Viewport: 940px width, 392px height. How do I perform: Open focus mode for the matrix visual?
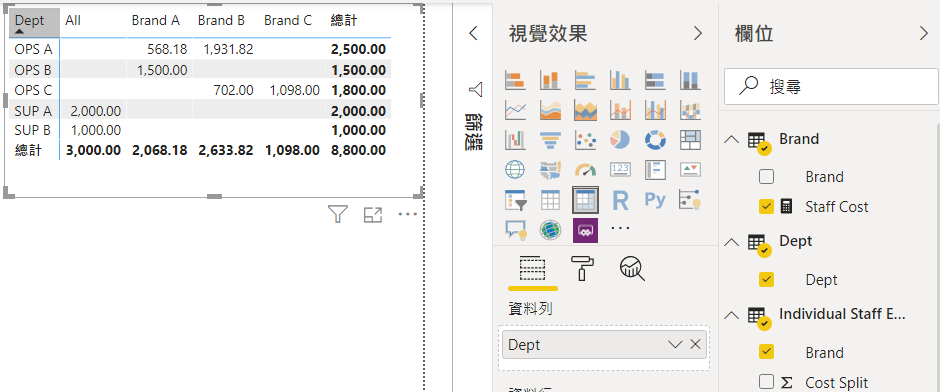point(373,215)
